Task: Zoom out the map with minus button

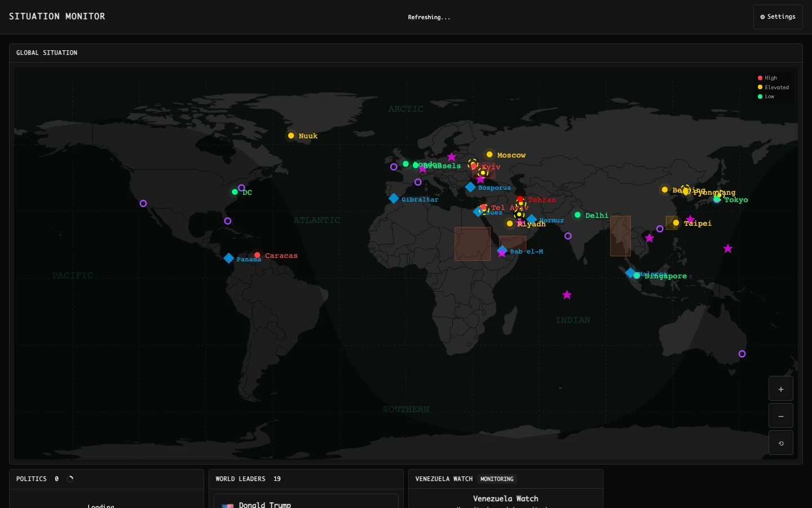Action: point(781,416)
